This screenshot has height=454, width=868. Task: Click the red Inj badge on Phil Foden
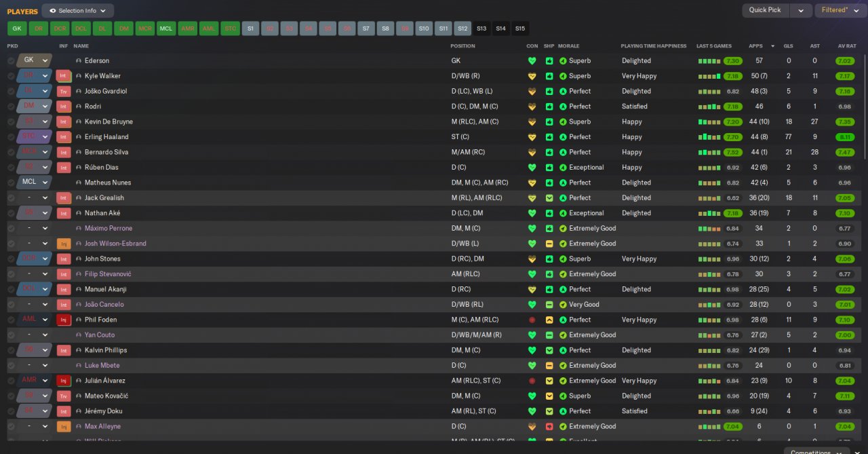pos(64,320)
